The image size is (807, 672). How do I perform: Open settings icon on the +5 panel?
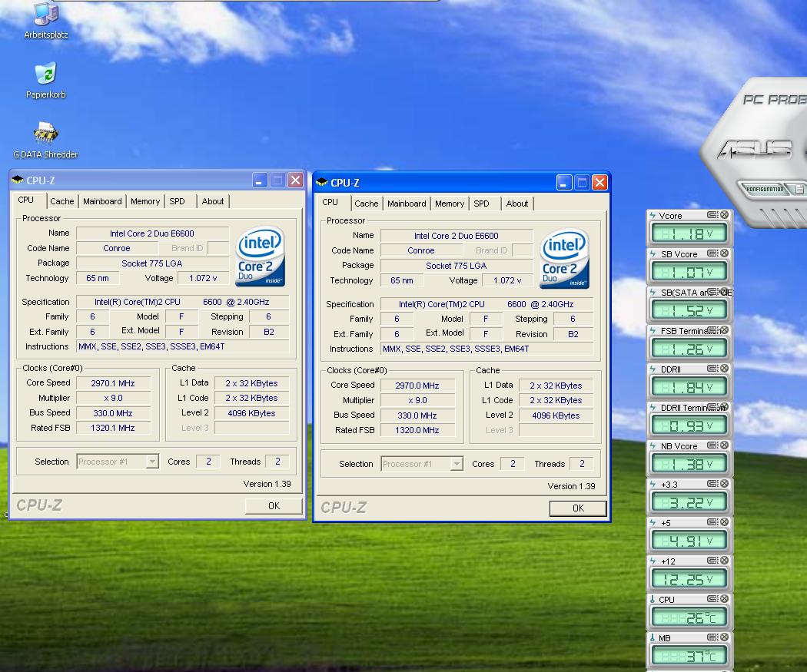[x=712, y=522]
